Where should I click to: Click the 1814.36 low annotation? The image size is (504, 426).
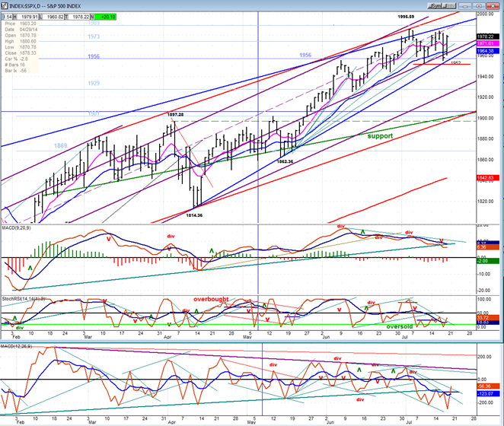(x=194, y=215)
